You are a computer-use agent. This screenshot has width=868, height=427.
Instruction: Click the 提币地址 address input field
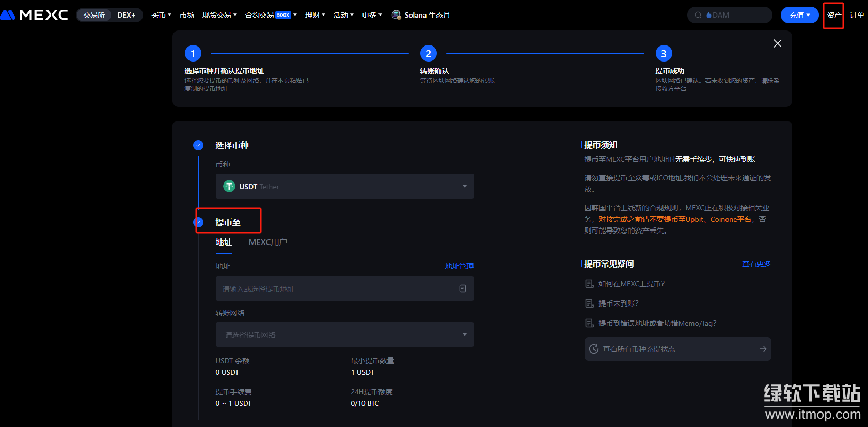pos(336,288)
